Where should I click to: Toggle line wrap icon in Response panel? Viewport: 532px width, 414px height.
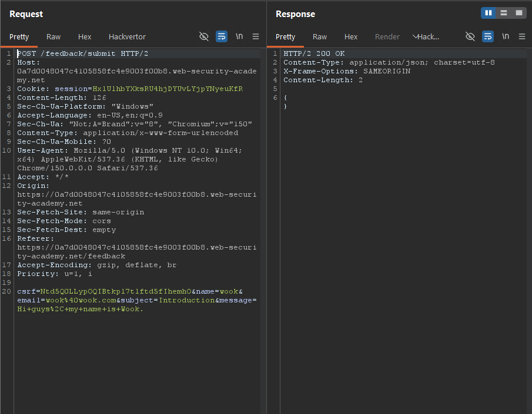[x=487, y=36]
